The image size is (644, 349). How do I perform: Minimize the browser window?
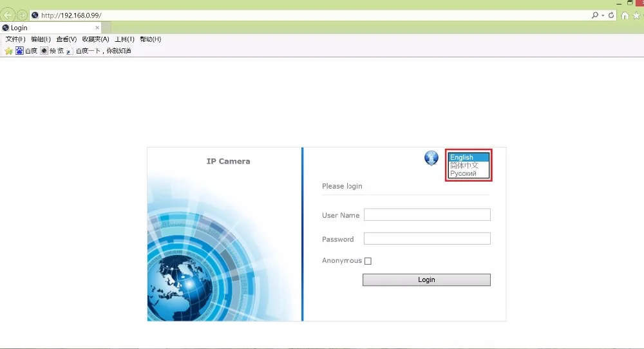tap(618, 3)
